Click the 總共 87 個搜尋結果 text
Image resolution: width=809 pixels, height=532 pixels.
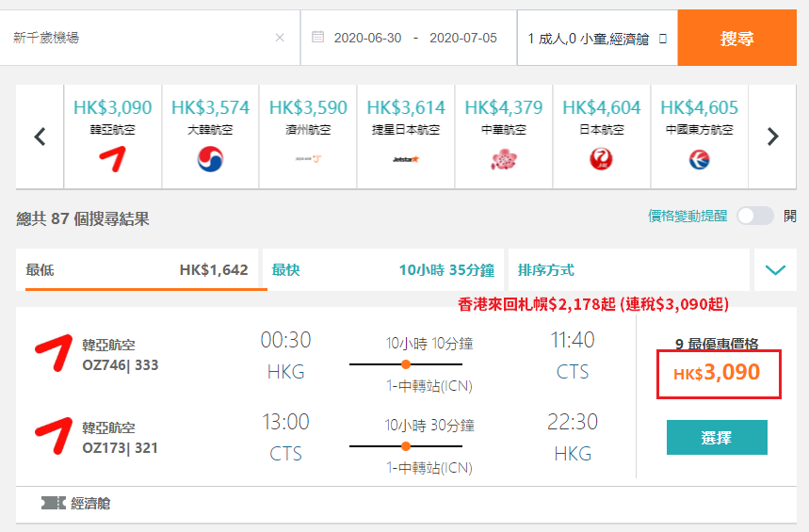(x=83, y=218)
